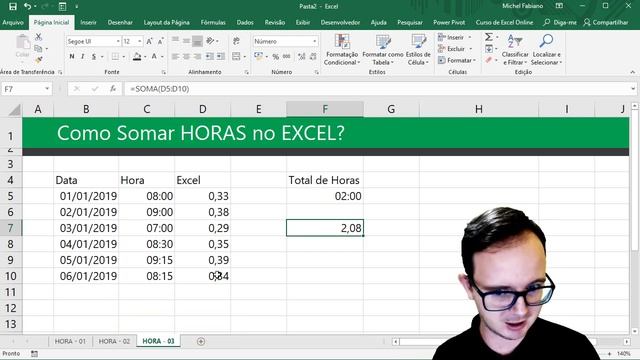Open the Segoe UI font name dropdown

click(x=118, y=41)
